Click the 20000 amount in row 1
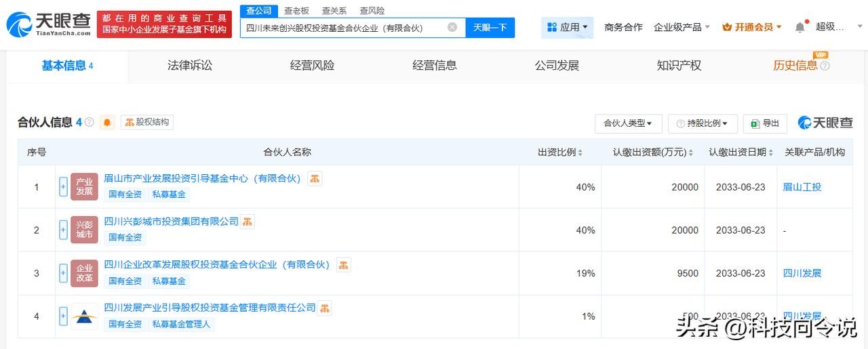The height and width of the screenshot is (349, 868). coord(685,186)
